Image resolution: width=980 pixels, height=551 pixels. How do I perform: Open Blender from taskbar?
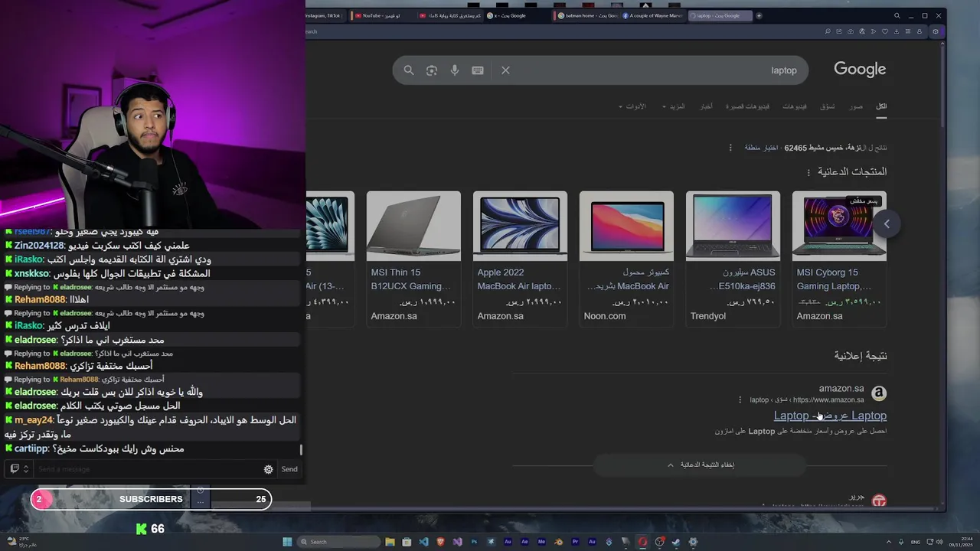click(558, 542)
